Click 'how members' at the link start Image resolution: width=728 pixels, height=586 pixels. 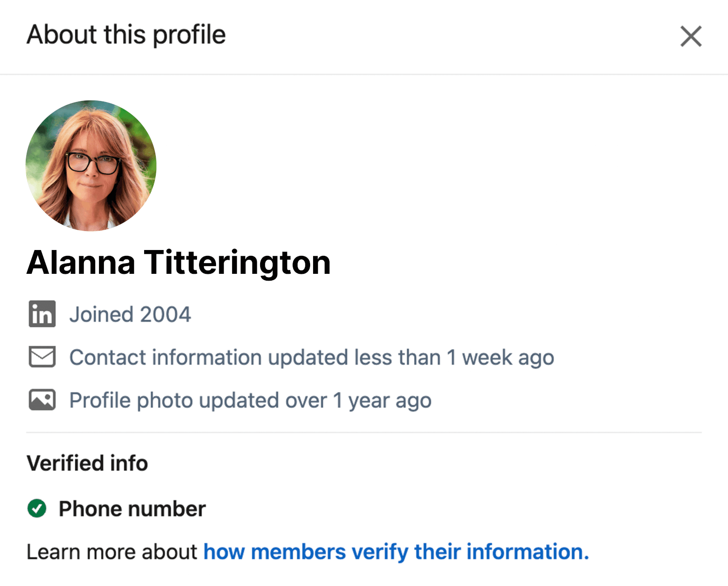[x=275, y=552]
